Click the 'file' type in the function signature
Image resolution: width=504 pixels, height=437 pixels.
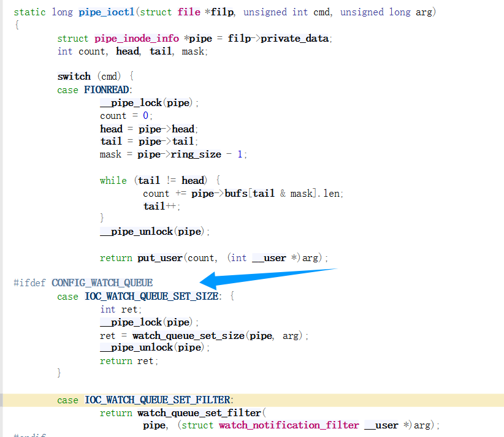(189, 12)
